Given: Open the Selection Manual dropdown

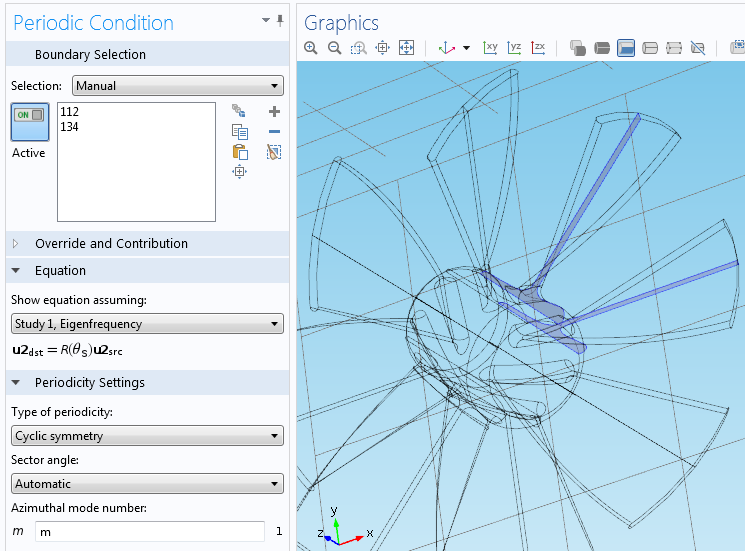Looking at the screenshot, I should coord(178,86).
